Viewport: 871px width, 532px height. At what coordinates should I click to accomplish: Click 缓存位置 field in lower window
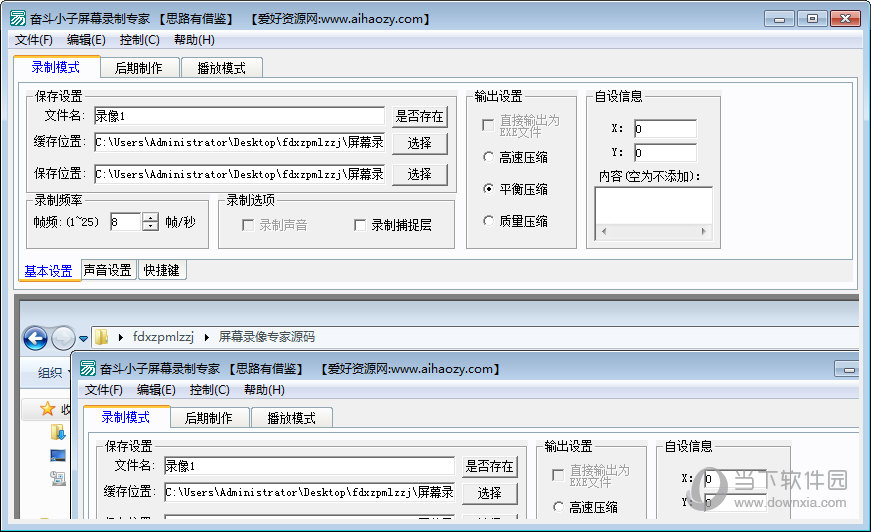(x=309, y=492)
